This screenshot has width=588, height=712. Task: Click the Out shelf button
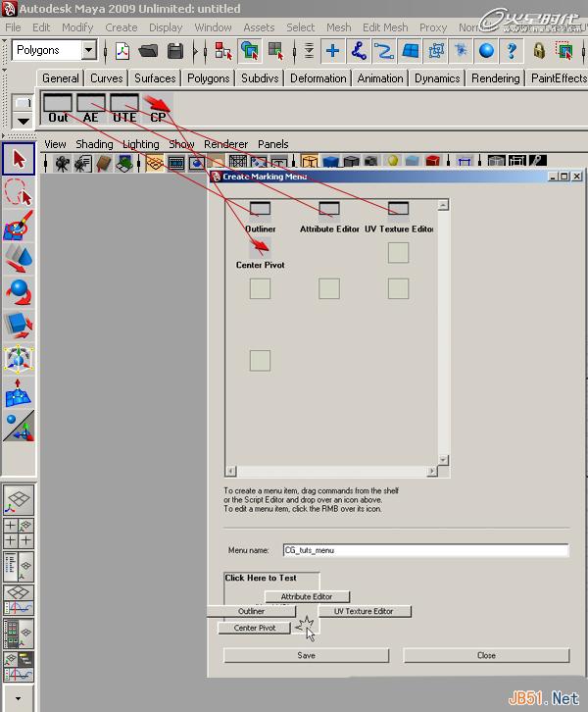(58, 109)
